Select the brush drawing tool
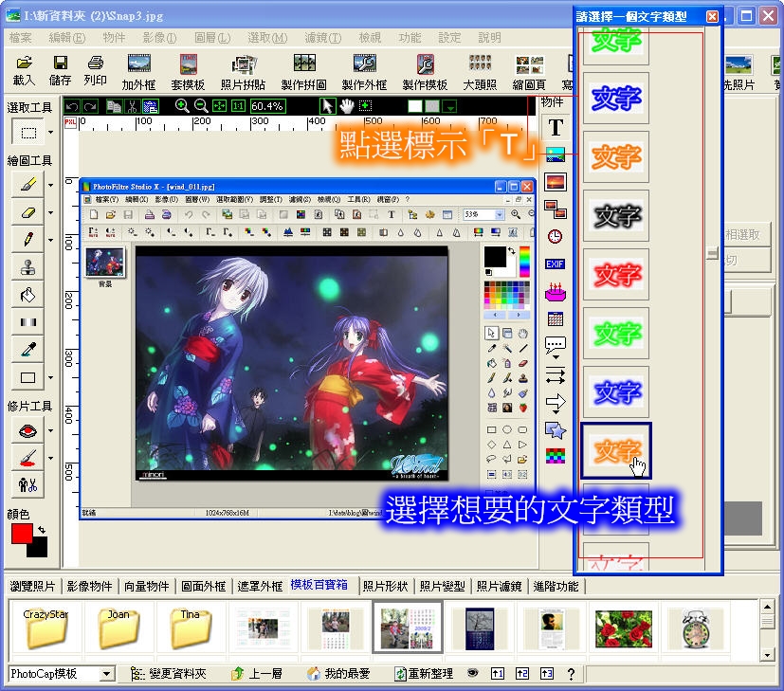This screenshot has width=784, height=691. [x=28, y=185]
